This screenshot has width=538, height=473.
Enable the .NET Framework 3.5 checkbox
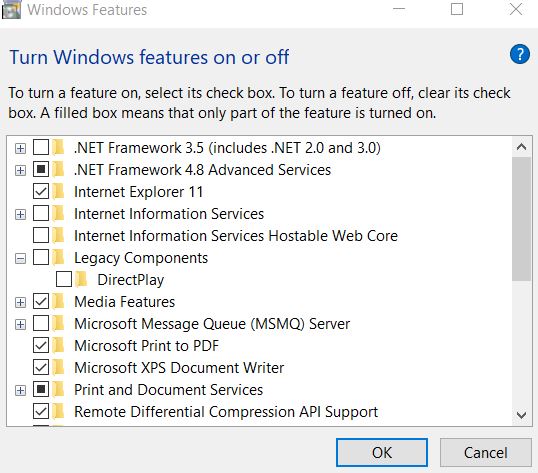41,147
